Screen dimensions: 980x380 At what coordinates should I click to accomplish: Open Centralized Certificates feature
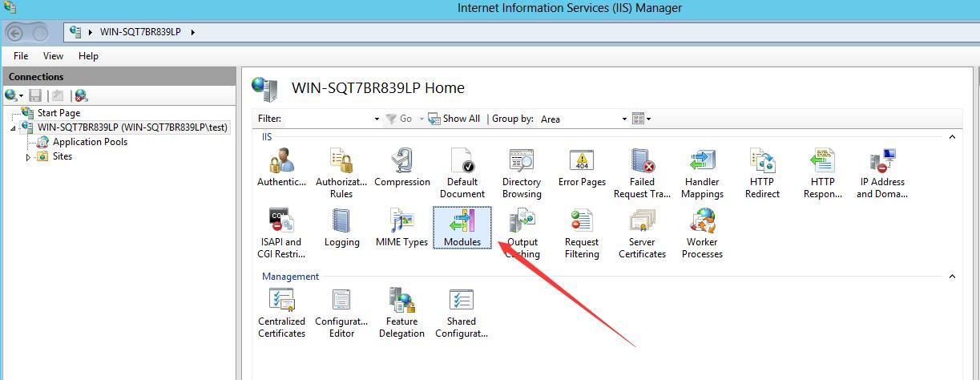pyautogui.click(x=281, y=313)
